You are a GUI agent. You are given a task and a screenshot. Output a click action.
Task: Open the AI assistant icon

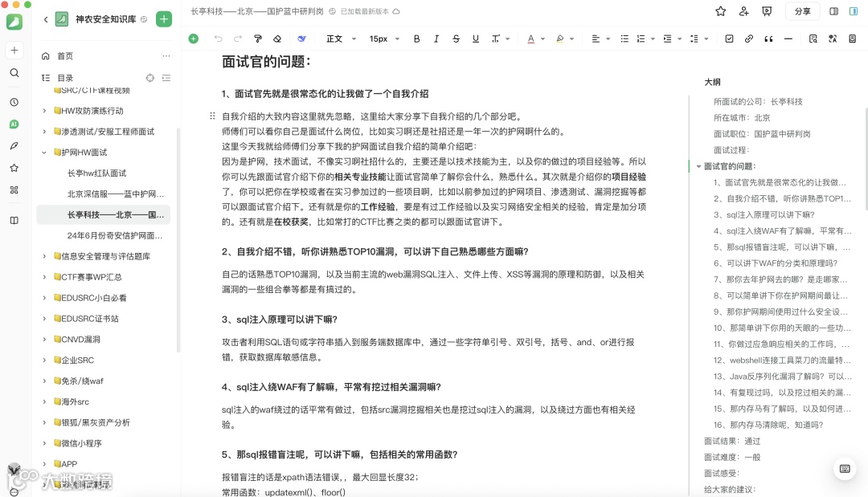[x=14, y=124]
